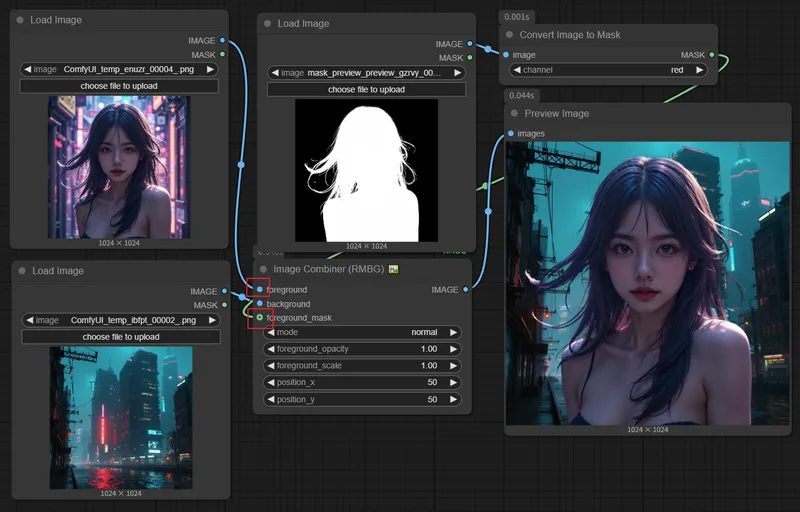
Task: Increase position_x using its right arrow
Action: (x=453, y=383)
